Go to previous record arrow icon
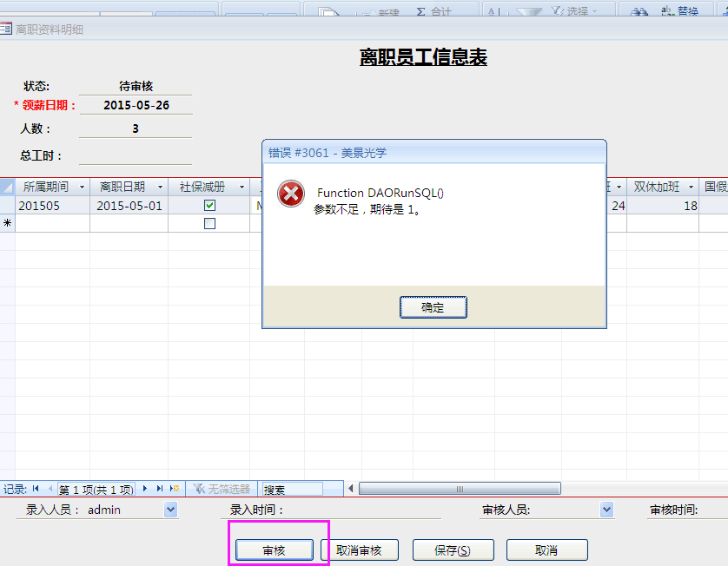This screenshot has width=728, height=566. pos(50,489)
